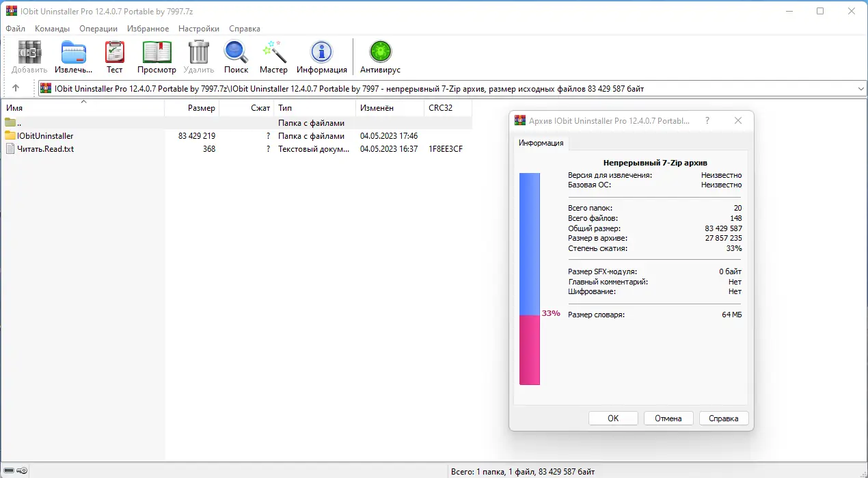The height and width of the screenshot is (478, 868).
Task: Close the archive information dialog
Action: pyautogui.click(x=738, y=120)
